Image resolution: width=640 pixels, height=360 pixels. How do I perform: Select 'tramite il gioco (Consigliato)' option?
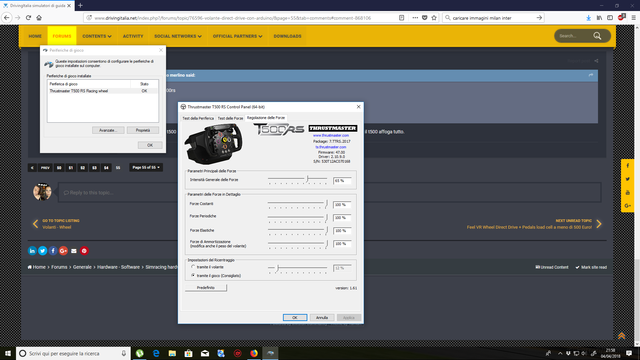(193, 276)
